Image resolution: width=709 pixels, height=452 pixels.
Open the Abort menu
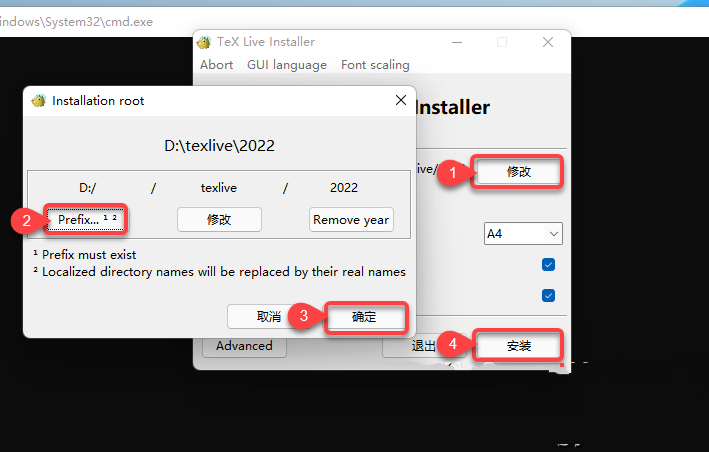pyautogui.click(x=217, y=65)
